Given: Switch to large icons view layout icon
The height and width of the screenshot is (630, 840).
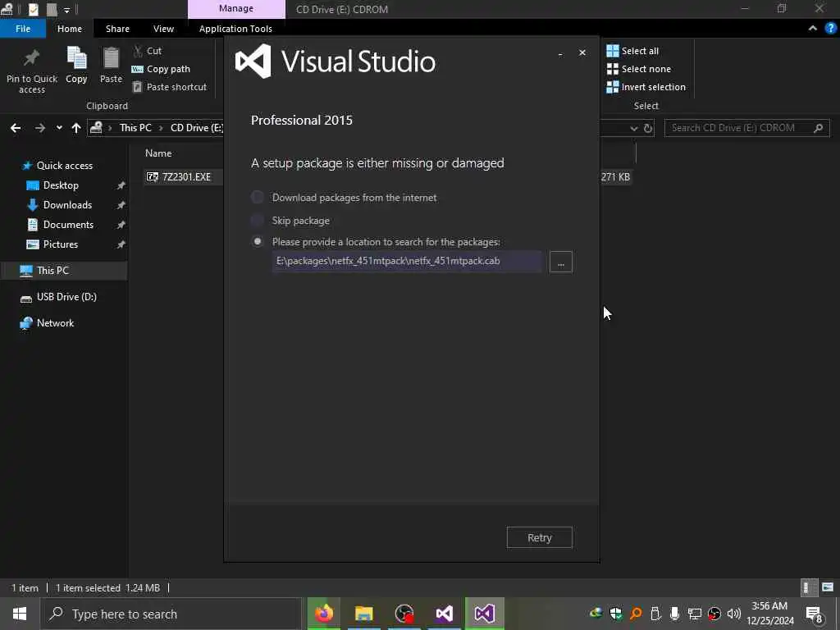Looking at the screenshot, I should coord(828,587).
